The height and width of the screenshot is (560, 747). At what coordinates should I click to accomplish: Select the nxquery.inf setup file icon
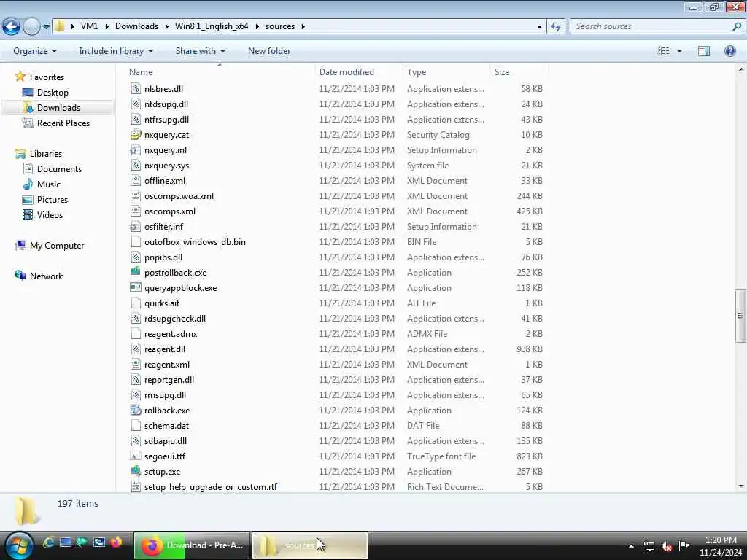coord(136,150)
